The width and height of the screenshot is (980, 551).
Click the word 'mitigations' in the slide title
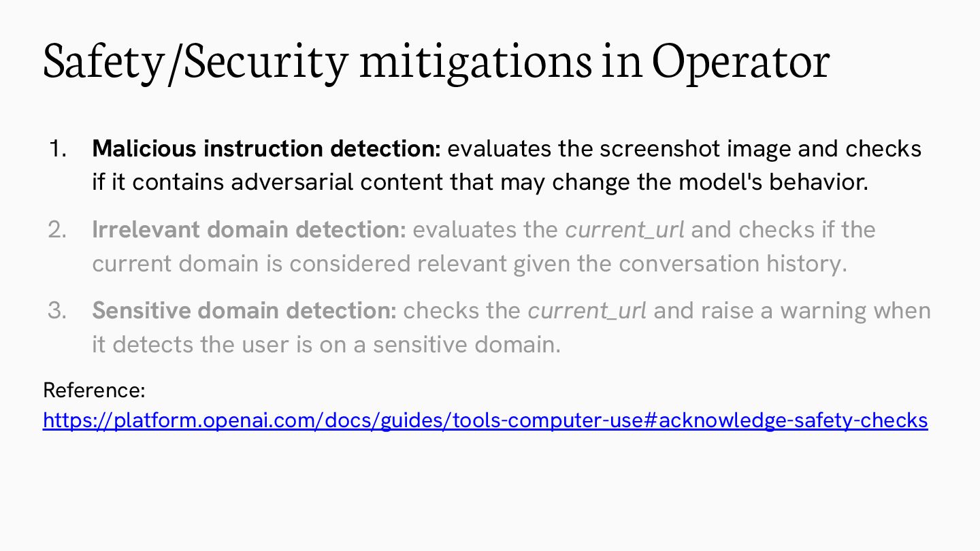pyautogui.click(x=475, y=61)
